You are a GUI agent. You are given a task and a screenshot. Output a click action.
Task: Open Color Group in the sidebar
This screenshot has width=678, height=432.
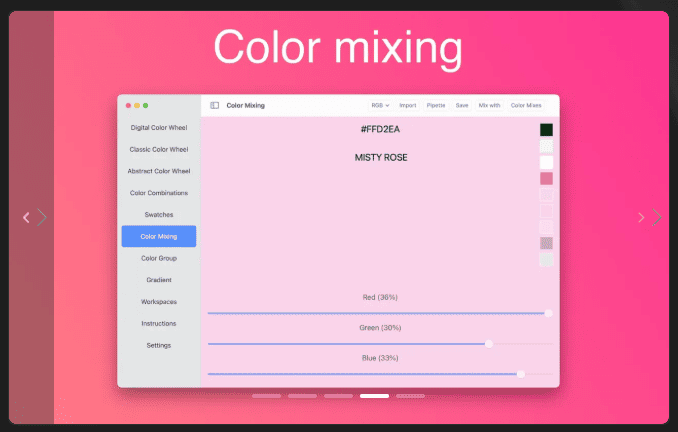[159, 258]
